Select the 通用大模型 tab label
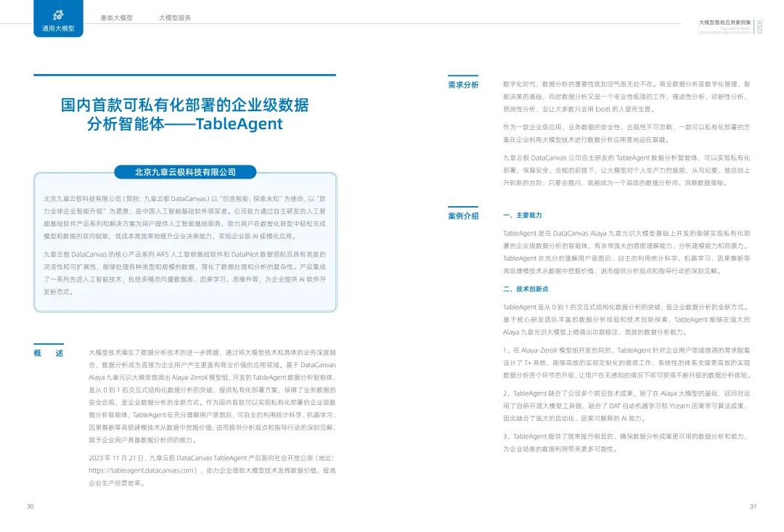 [58, 28]
